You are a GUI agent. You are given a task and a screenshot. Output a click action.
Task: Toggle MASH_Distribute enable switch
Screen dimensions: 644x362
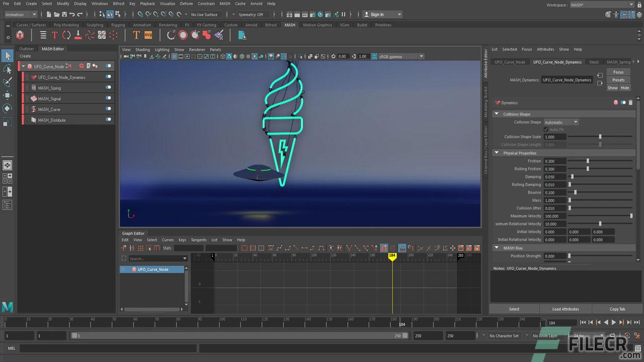(108, 120)
